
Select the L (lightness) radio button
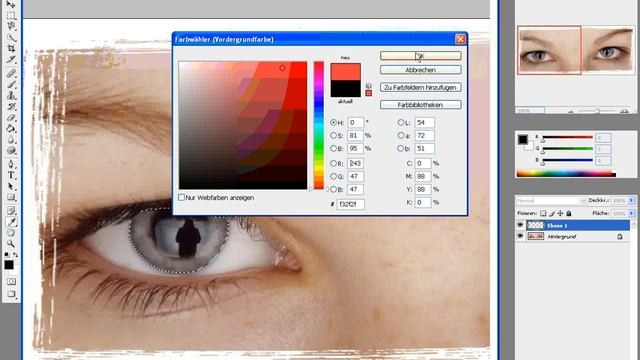400,122
